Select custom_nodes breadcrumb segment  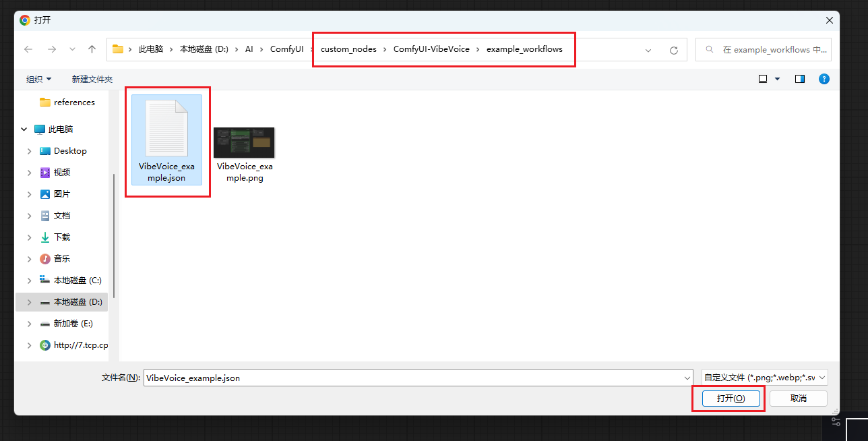pyautogui.click(x=348, y=49)
